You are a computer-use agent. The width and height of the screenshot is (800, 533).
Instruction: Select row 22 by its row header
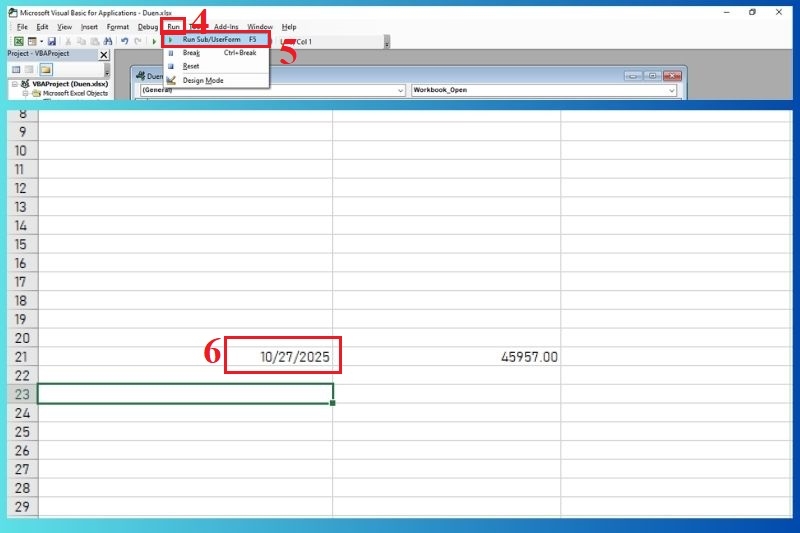pos(22,375)
